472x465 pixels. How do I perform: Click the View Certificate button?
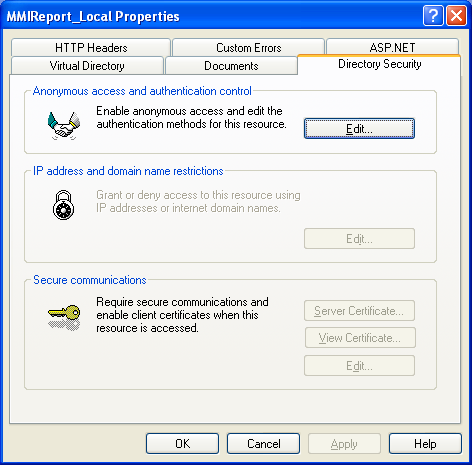point(360,338)
